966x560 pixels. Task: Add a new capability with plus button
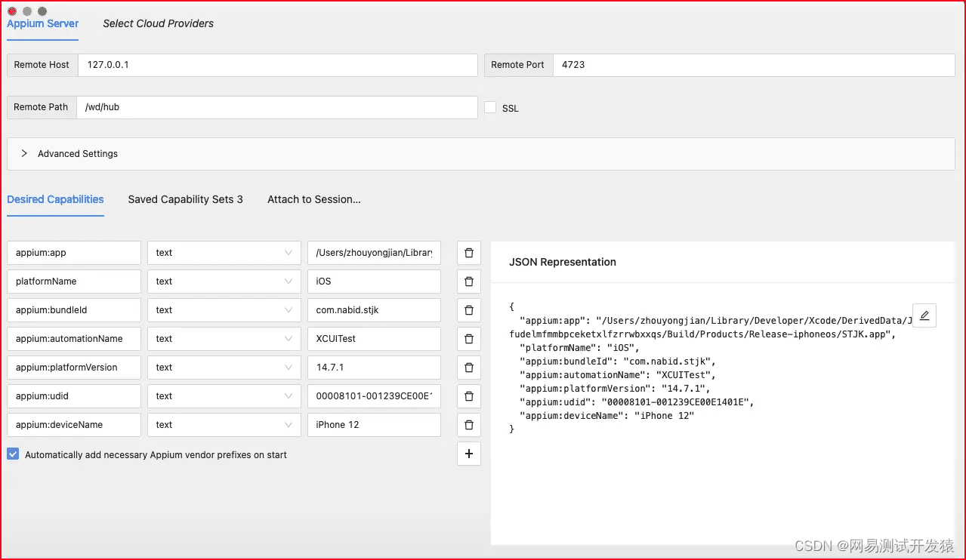pyautogui.click(x=468, y=454)
